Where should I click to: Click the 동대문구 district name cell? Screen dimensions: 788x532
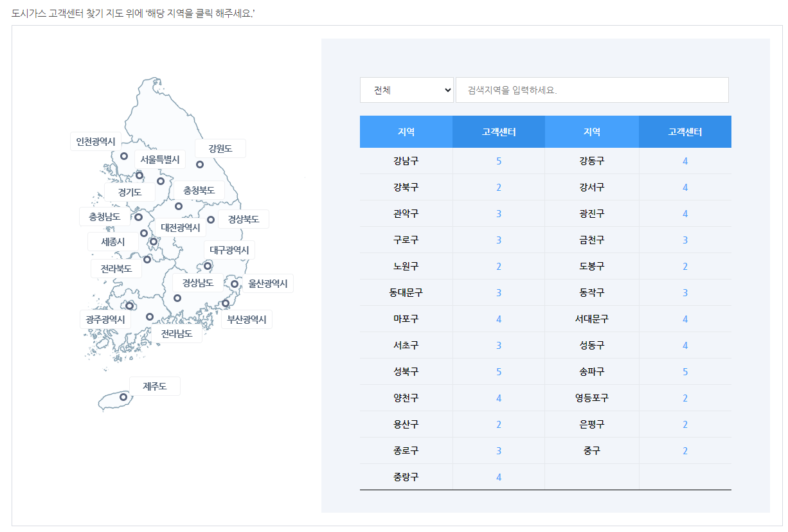(406, 292)
